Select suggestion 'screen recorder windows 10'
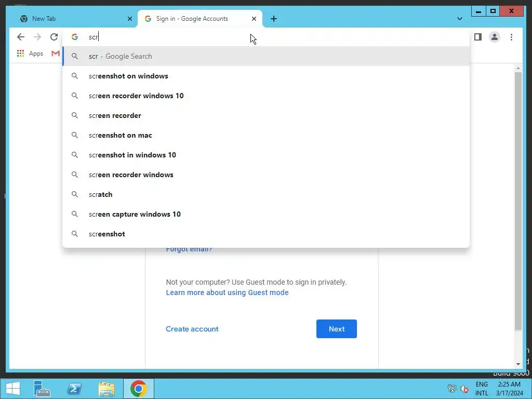This screenshot has width=532, height=399. 267,96
